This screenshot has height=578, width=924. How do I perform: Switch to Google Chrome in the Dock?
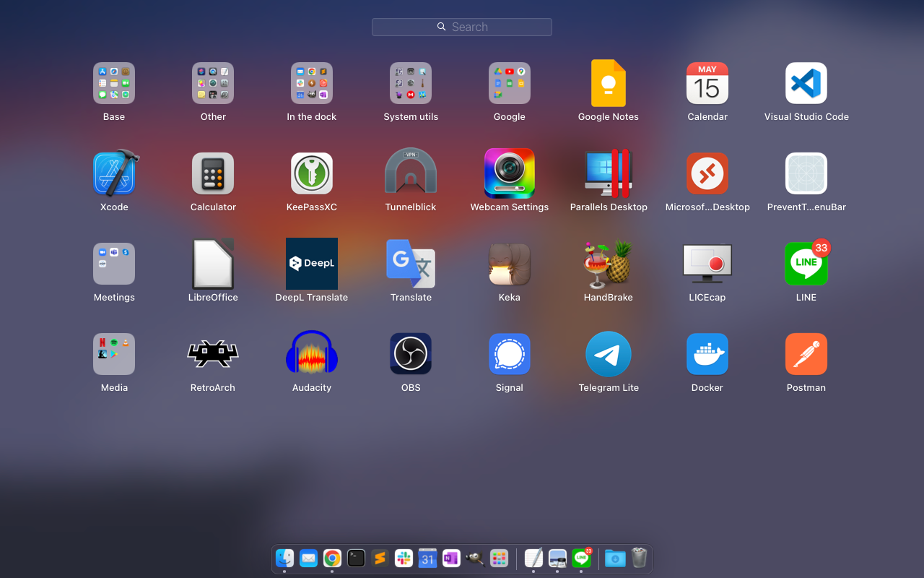(332, 558)
